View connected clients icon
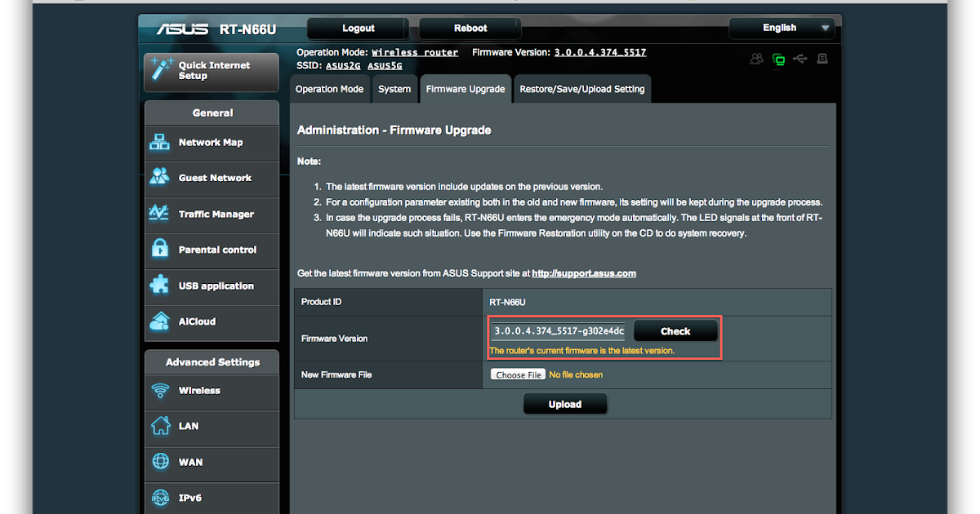 pyautogui.click(x=755, y=58)
